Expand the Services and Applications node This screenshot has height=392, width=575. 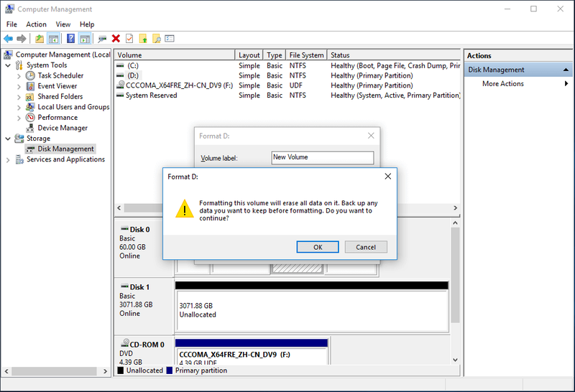(8, 160)
